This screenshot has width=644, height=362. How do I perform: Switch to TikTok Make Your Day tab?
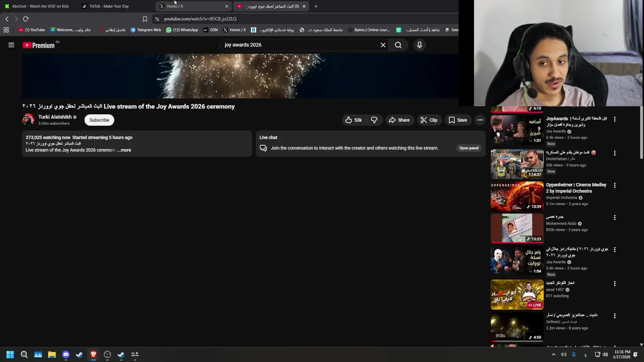pos(109,6)
